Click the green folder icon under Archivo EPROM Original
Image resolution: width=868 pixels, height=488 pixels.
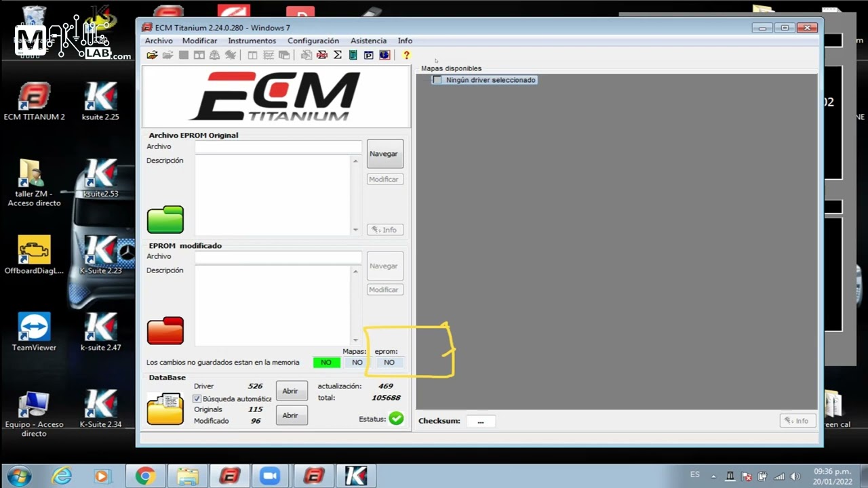pyautogui.click(x=165, y=220)
